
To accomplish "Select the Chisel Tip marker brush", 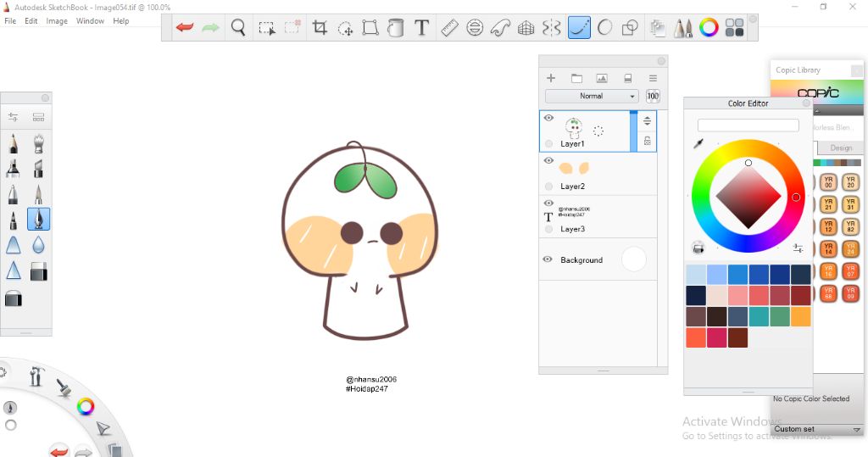I will coord(38,169).
